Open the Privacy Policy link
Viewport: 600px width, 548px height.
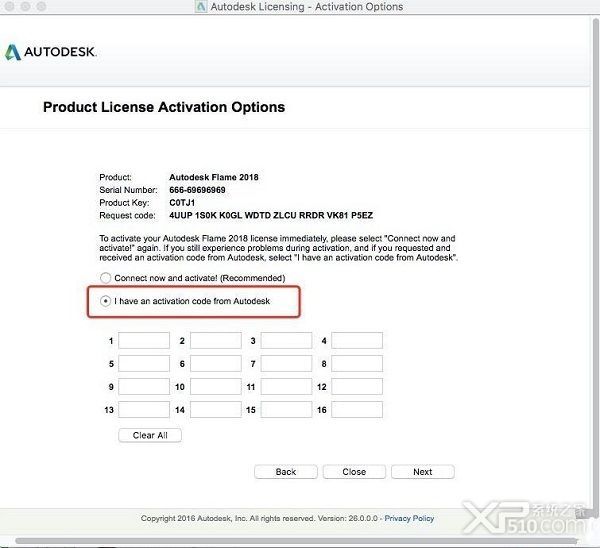pos(409,518)
